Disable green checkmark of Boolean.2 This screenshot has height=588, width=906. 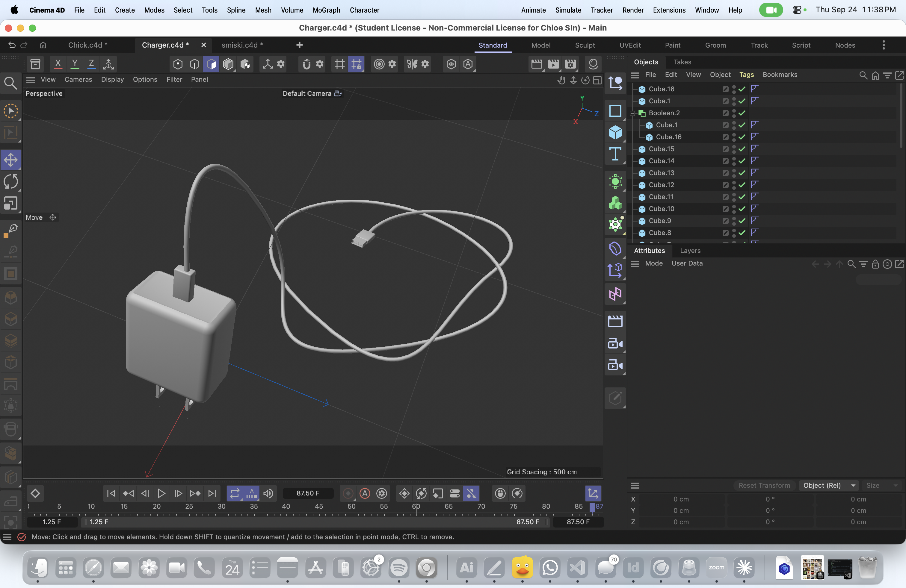point(742,113)
